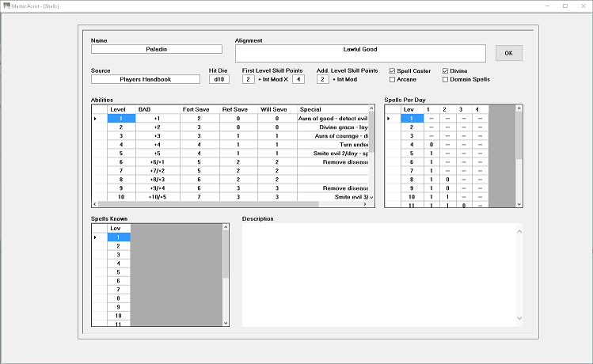593x364 pixels.
Task: Minimize the Master Assist window
Action: click(x=548, y=6)
